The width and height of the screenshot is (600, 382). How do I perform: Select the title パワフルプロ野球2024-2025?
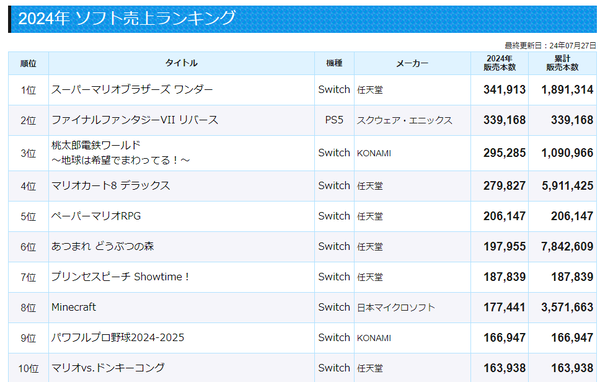coord(118,337)
